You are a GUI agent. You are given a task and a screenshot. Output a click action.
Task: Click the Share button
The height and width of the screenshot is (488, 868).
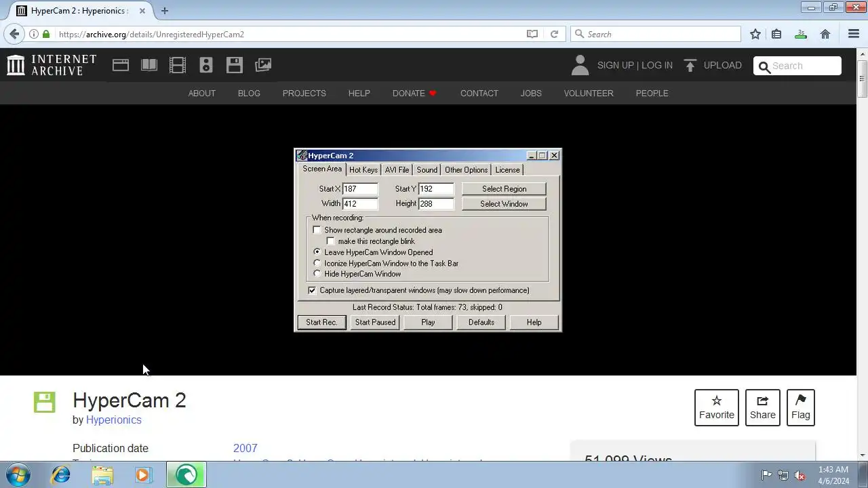(762, 408)
